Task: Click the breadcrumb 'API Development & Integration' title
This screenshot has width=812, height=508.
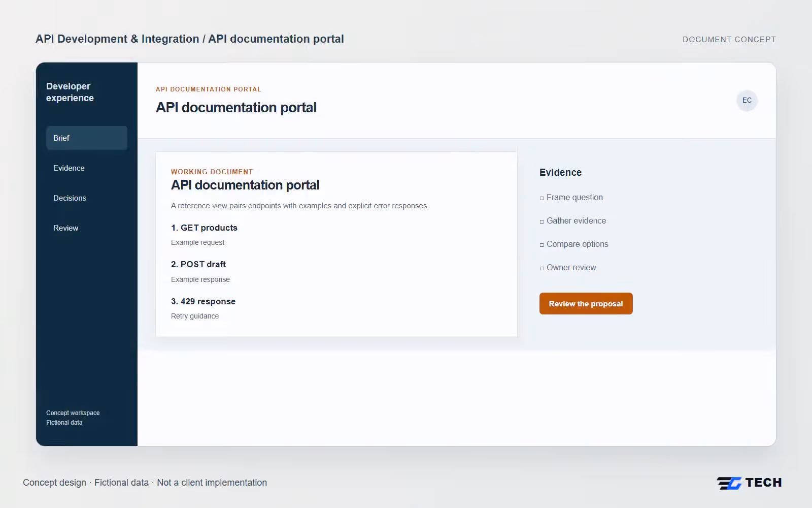Action: point(117,39)
